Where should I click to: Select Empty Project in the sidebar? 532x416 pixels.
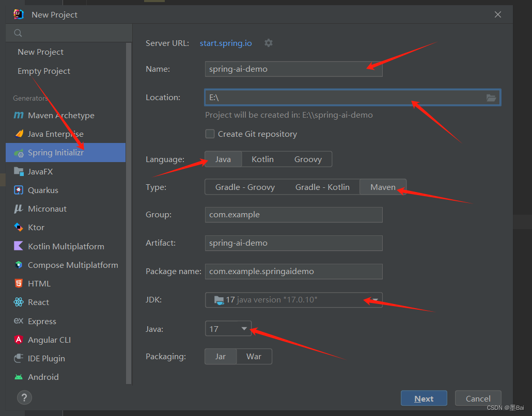pos(66,71)
